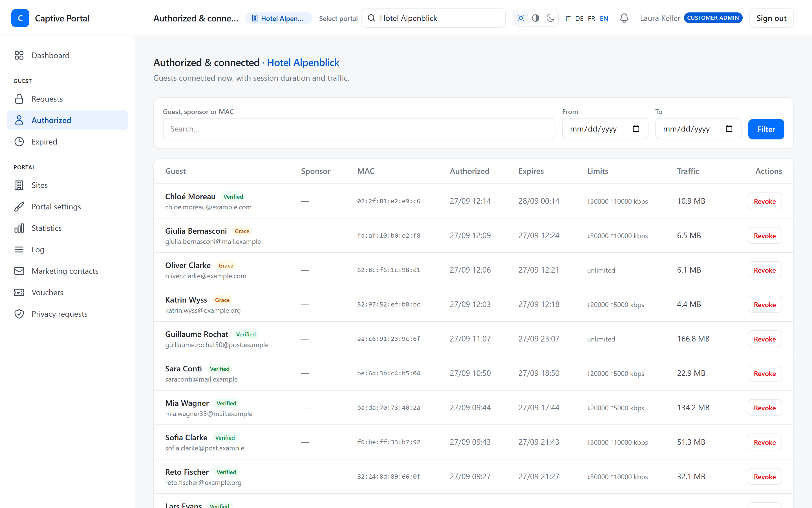
Task: Click the Sign out button
Action: [x=771, y=18]
